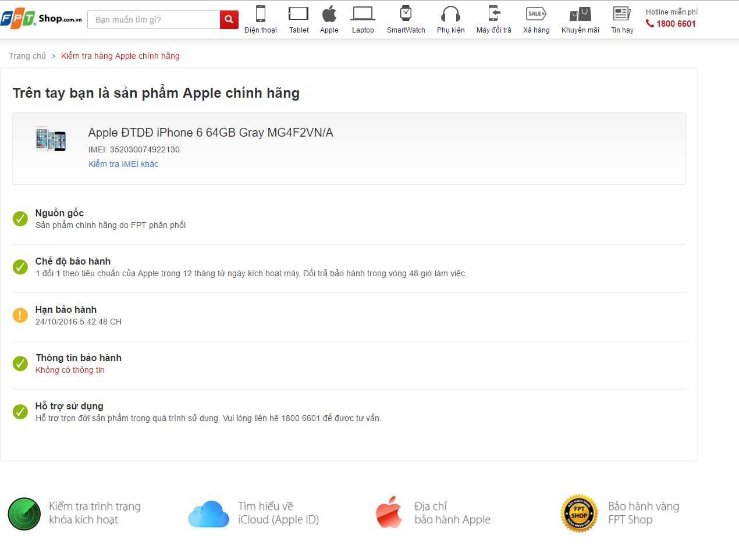Open Kiểm tra tình trạng khóa kích hoạt

pyautogui.click(x=24, y=513)
